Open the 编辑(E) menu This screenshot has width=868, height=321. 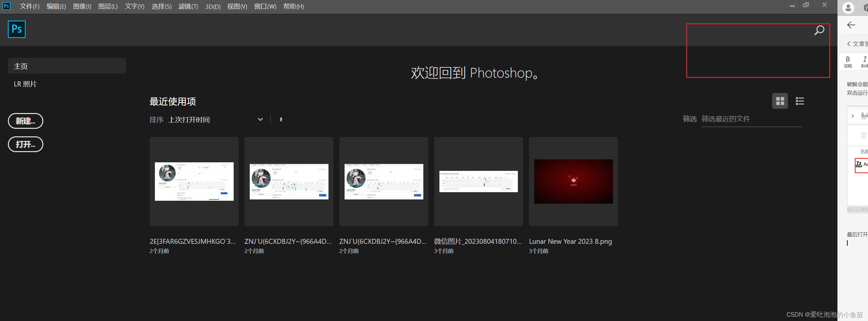pos(56,6)
